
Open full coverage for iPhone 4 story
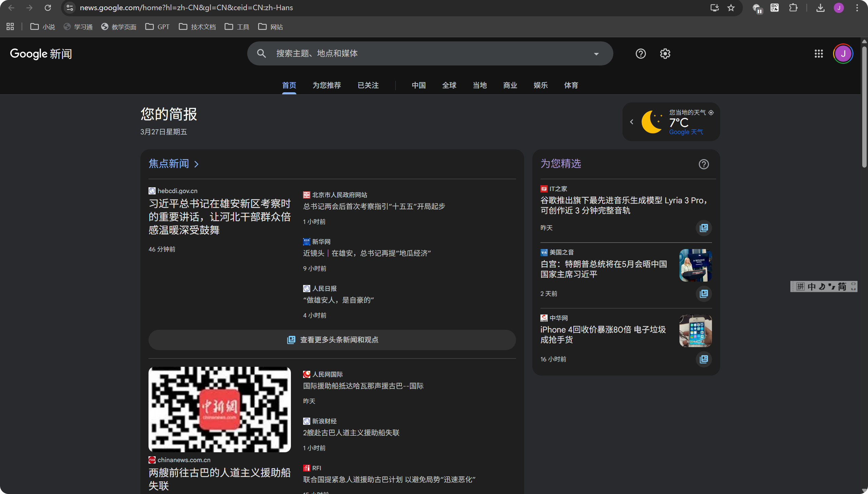(704, 359)
